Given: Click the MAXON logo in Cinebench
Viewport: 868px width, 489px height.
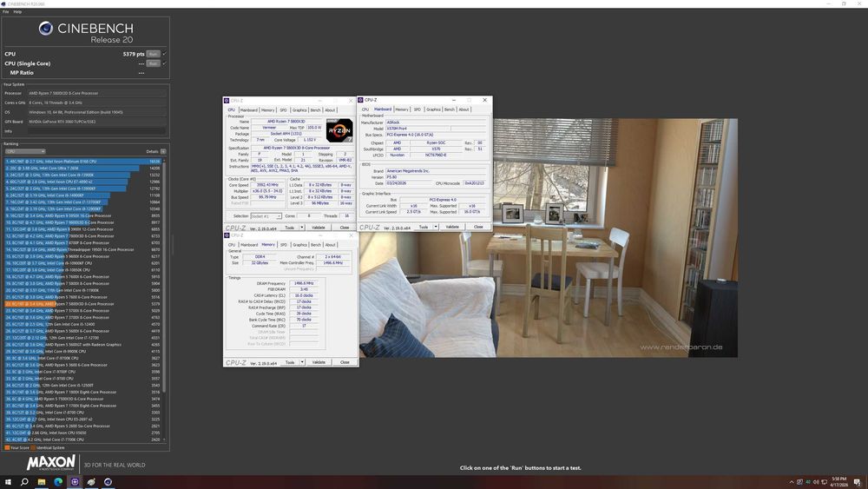Looking at the screenshot, I should click(51, 462).
